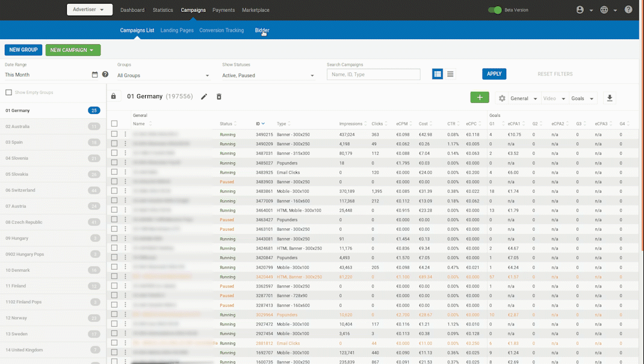Switch to the detailed grid view icon
The width and height of the screenshot is (644, 364).
tap(438, 74)
